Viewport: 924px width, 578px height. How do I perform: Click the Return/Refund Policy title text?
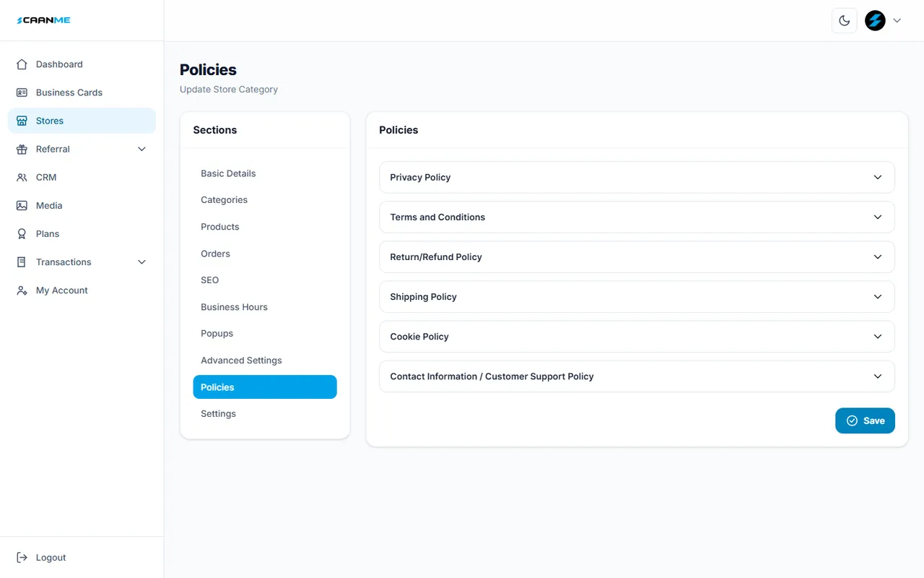coord(436,256)
